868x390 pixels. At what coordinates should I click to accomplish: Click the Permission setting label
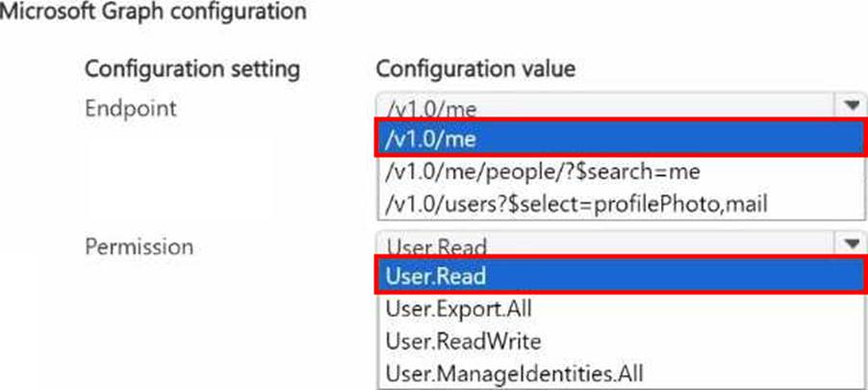coord(139,247)
